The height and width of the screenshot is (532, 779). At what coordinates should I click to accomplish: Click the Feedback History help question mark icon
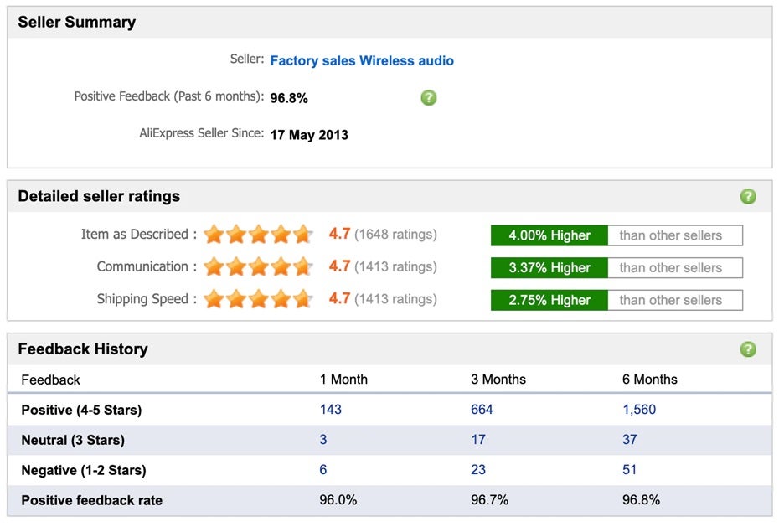click(748, 349)
